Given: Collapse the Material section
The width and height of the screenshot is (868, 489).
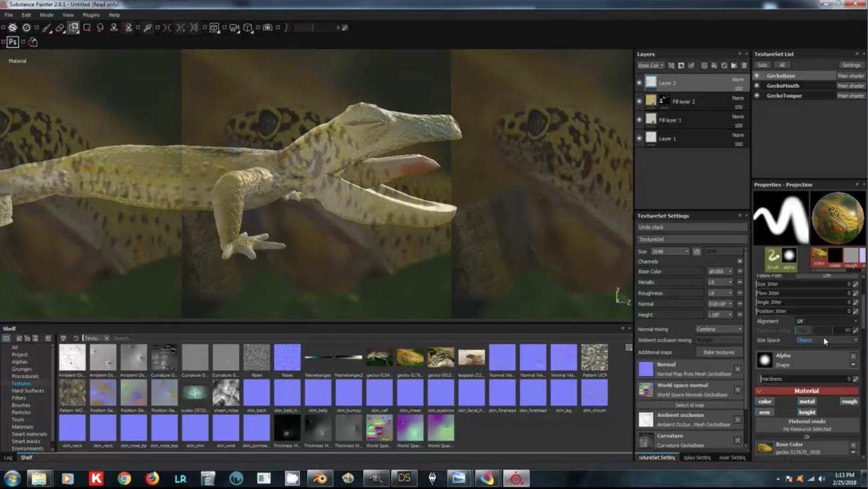Looking at the screenshot, I should tap(759, 391).
